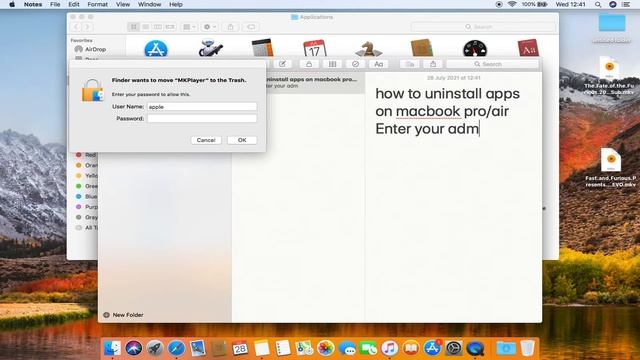Go back in the Finder window

76,27
